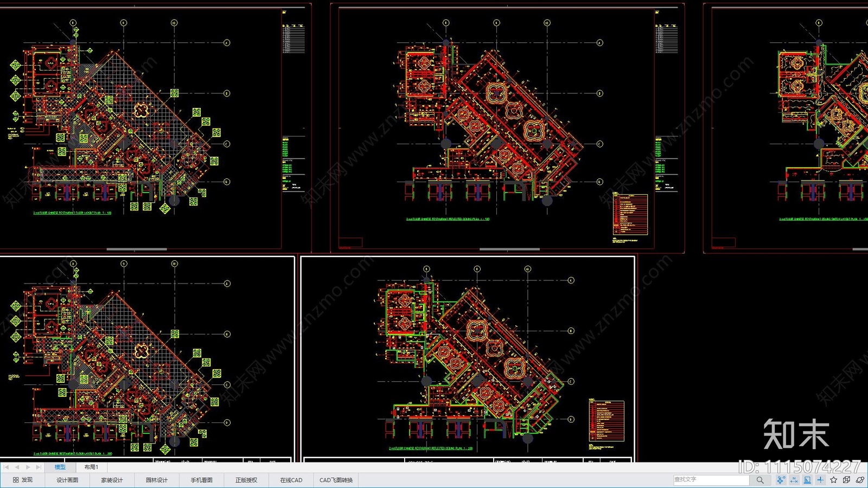Go to last layout tab arrow
This screenshot has height=488, width=868.
(x=38, y=467)
